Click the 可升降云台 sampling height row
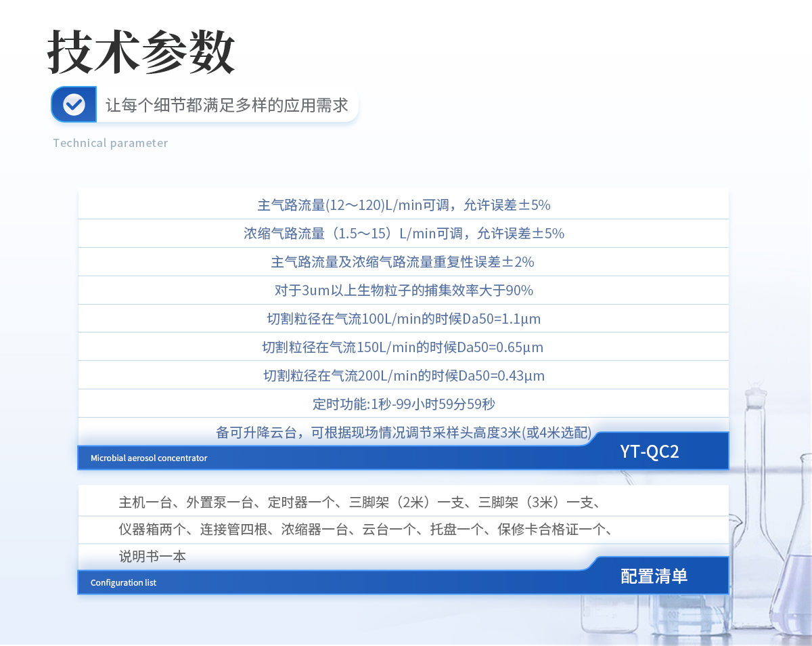 click(x=403, y=432)
